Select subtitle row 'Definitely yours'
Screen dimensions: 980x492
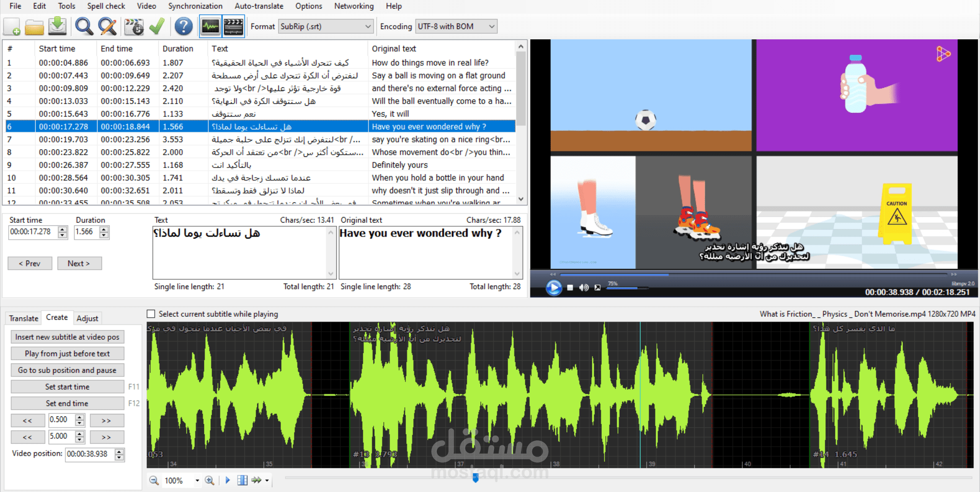point(260,165)
